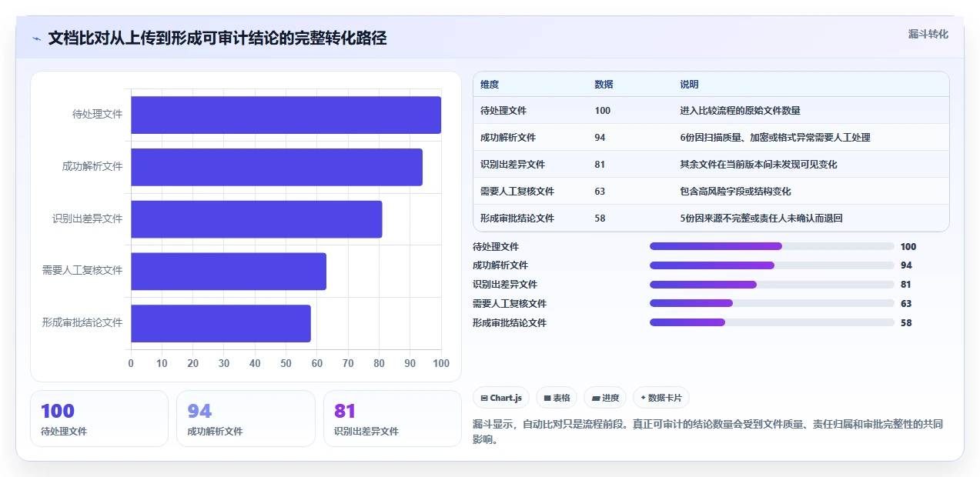Click the table value 94

[600, 138]
